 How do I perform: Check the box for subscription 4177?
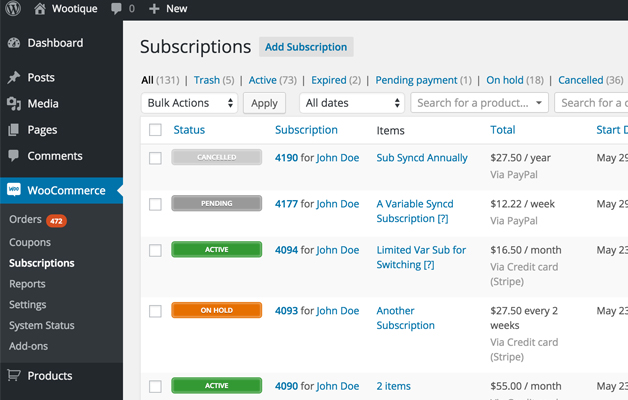point(155,204)
